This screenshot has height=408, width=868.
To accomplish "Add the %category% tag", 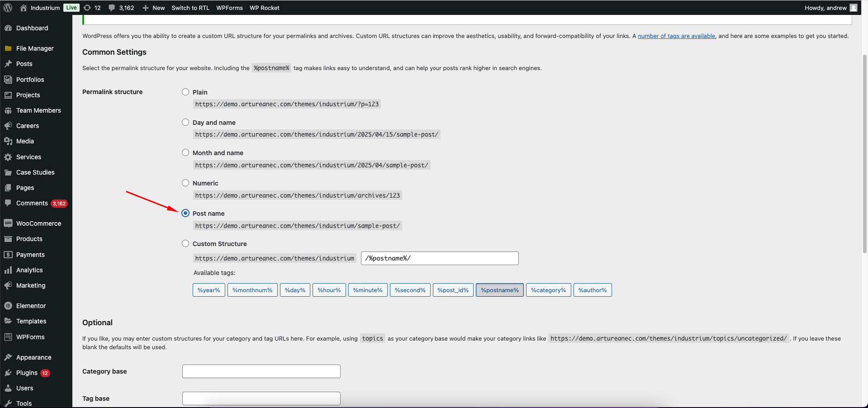I will pyautogui.click(x=549, y=290).
